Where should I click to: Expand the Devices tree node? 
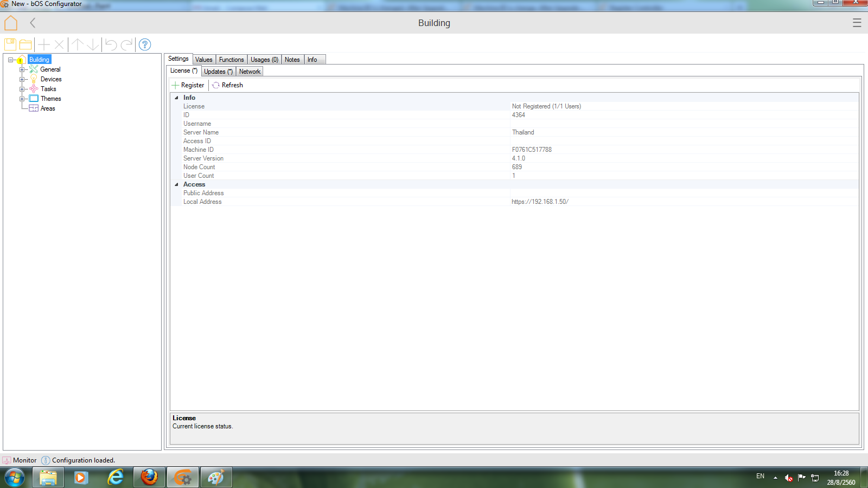point(22,79)
